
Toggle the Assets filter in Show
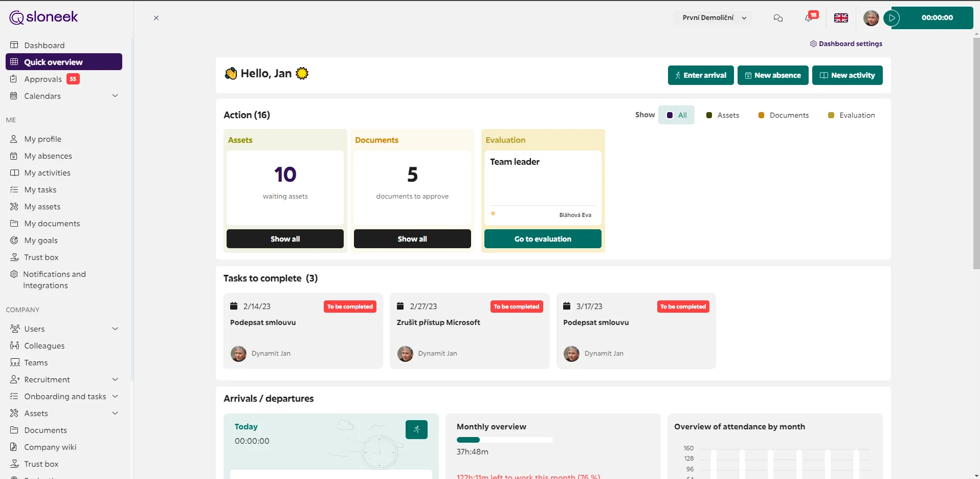pyautogui.click(x=722, y=115)
